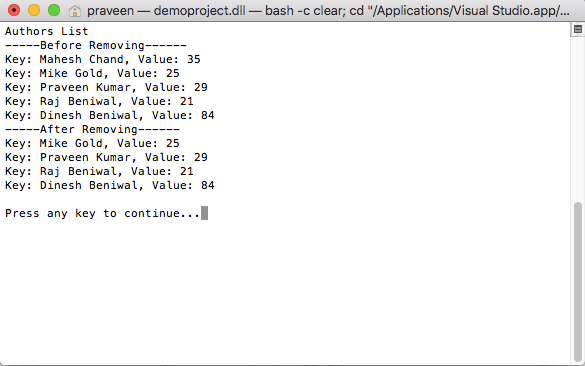The image size is (585, 366).
Task: Click the 'Authors List' heading line
Action: click(x=47, y=31)
